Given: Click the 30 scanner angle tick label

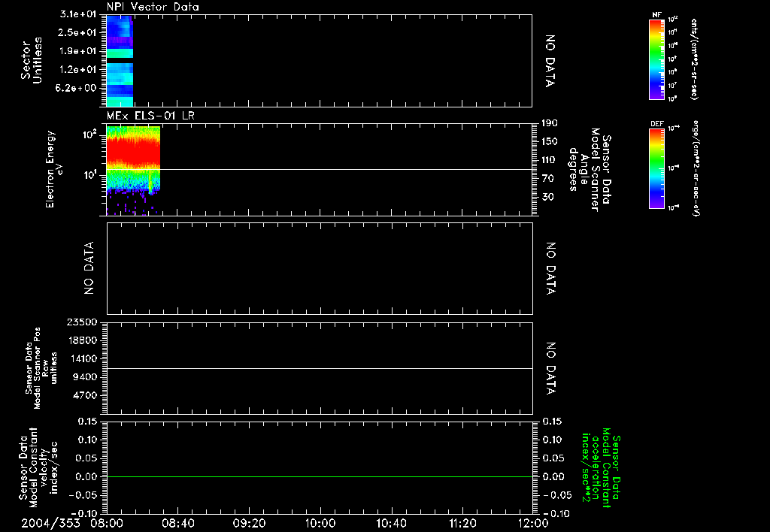Looking at the screenshot, I should click(548, 197).
